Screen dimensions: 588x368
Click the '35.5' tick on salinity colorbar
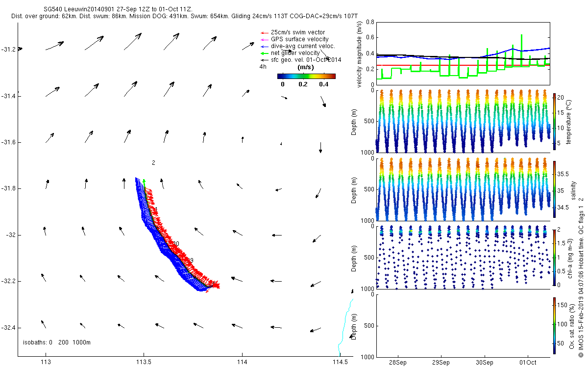563,174
